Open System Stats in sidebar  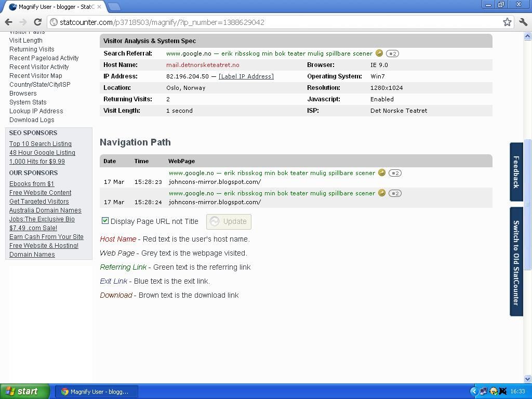point(28,102)
